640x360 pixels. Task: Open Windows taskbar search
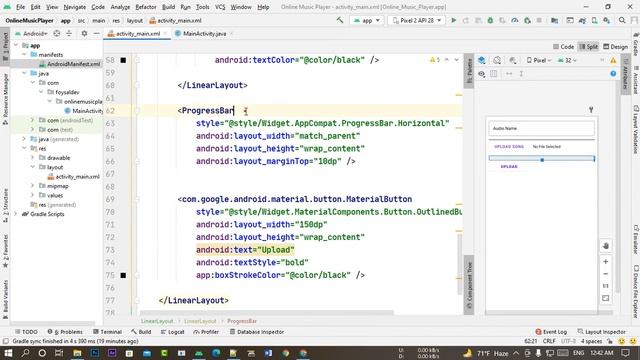pyautogui.click(x=25, y=353)
